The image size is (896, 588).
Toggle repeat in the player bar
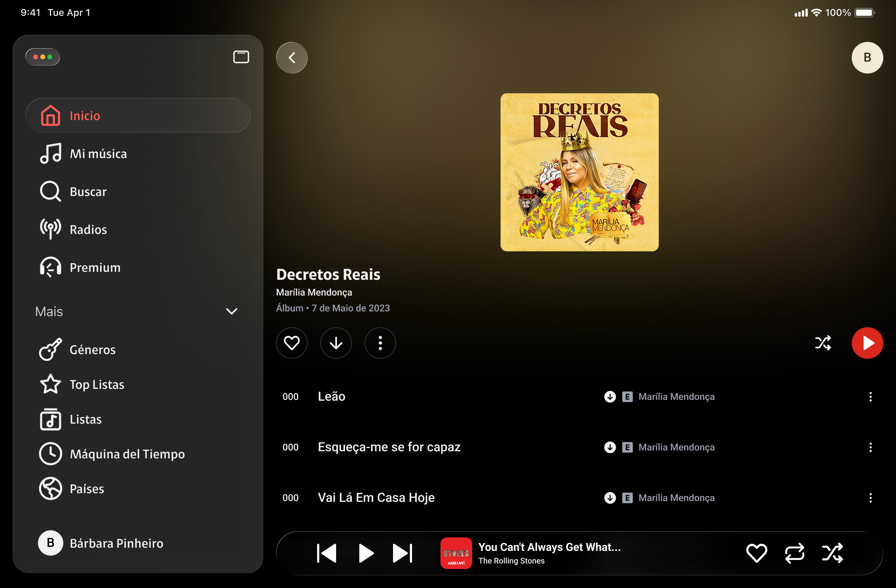(794, 553)
